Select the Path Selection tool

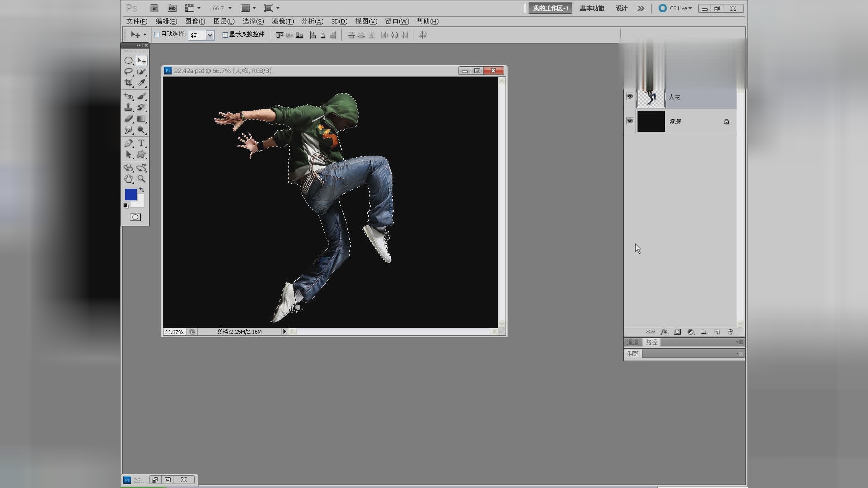coord(128,154)
